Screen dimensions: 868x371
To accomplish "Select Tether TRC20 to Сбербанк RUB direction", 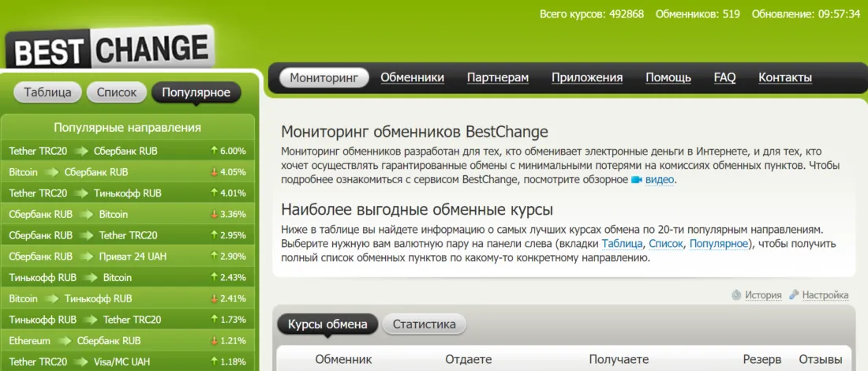I will [x=128, y=152].
